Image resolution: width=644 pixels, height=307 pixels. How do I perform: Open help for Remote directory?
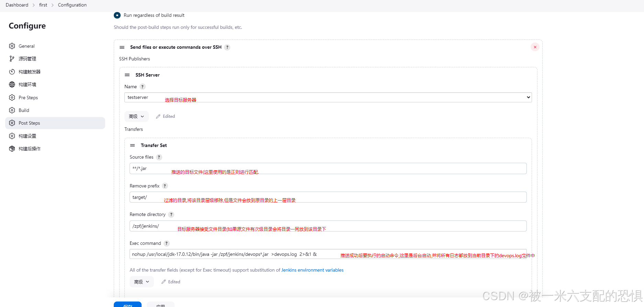[171, 215]
